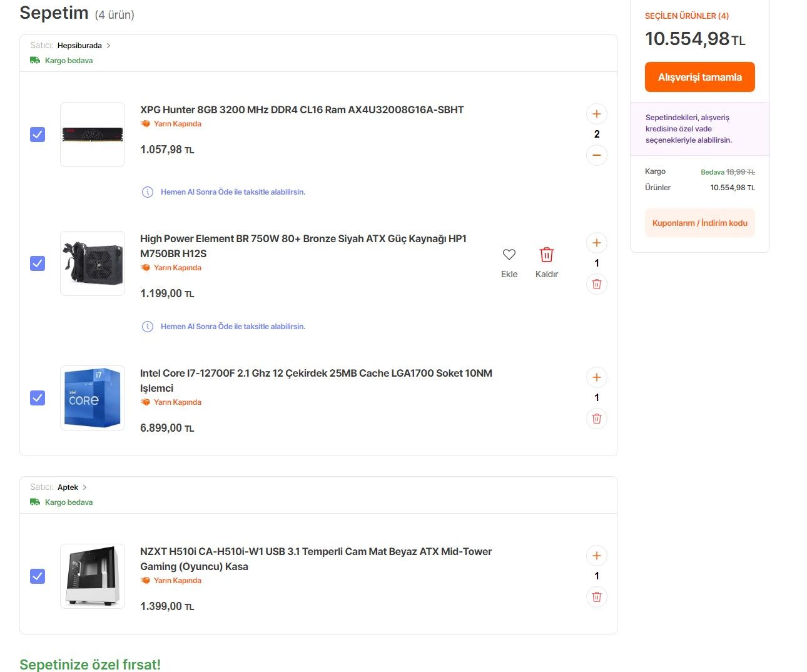
Task: Deselect the Intel Core i7-12700F checkbox
Action: [38, 398]
